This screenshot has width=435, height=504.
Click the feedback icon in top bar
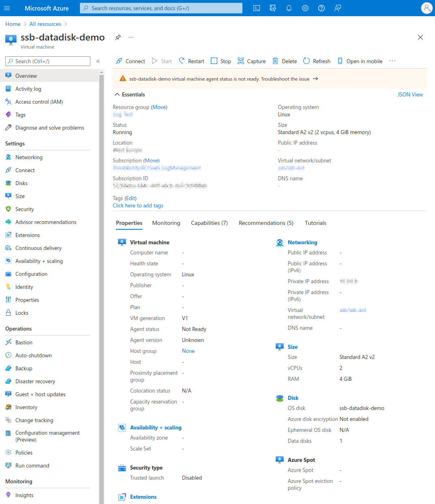(338, 8)
